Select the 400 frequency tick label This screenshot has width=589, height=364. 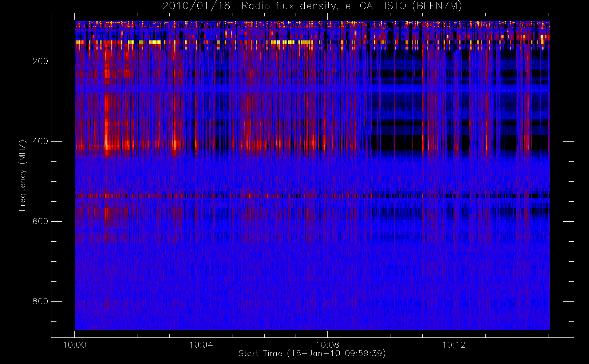click(40, 141)
